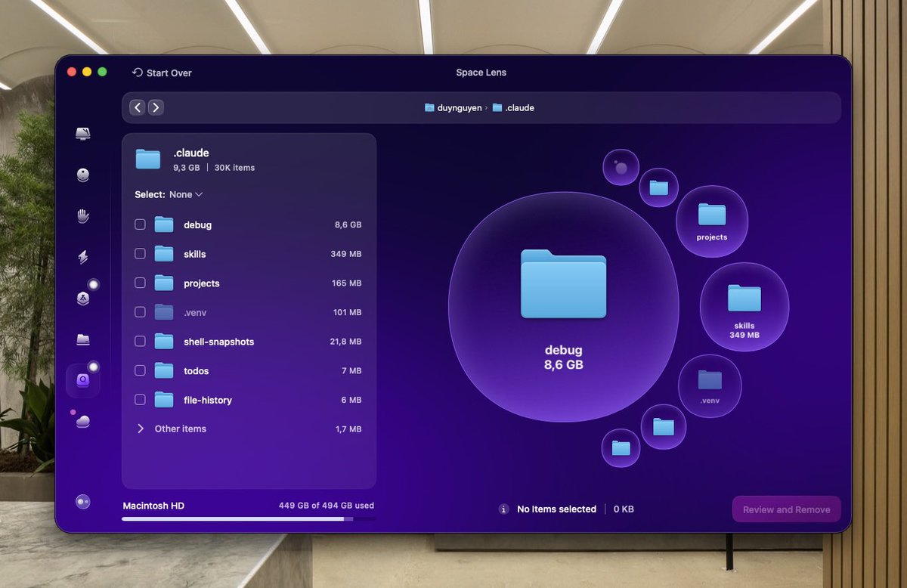Click the file-history folder icon
The width and height of the screenshot is (907, 588).
tap(164, 400)
